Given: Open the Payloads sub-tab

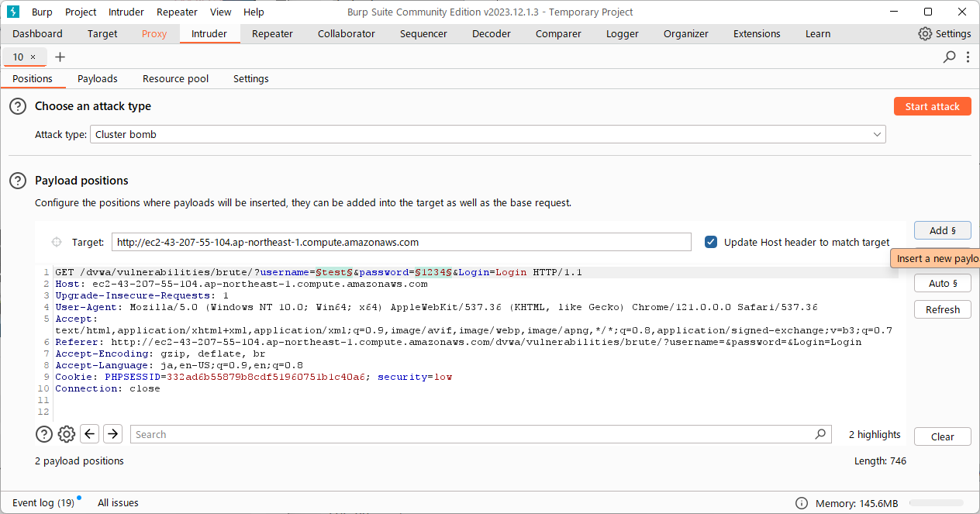Looking at the screenshot, I should click(x=98, y=79).
